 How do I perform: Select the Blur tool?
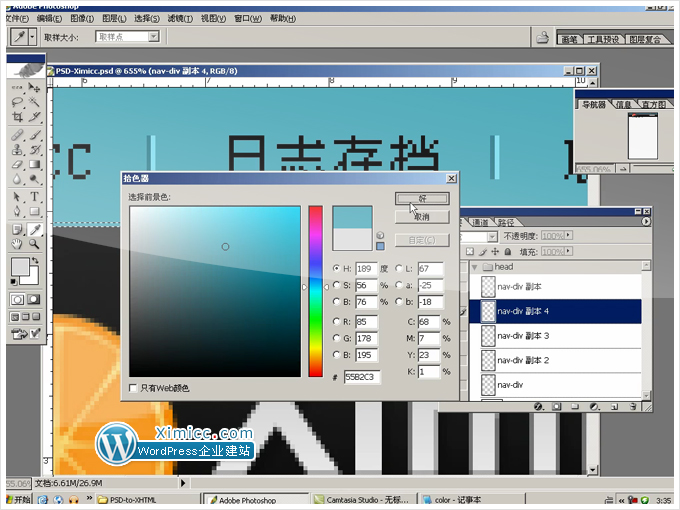pos(17,179)
